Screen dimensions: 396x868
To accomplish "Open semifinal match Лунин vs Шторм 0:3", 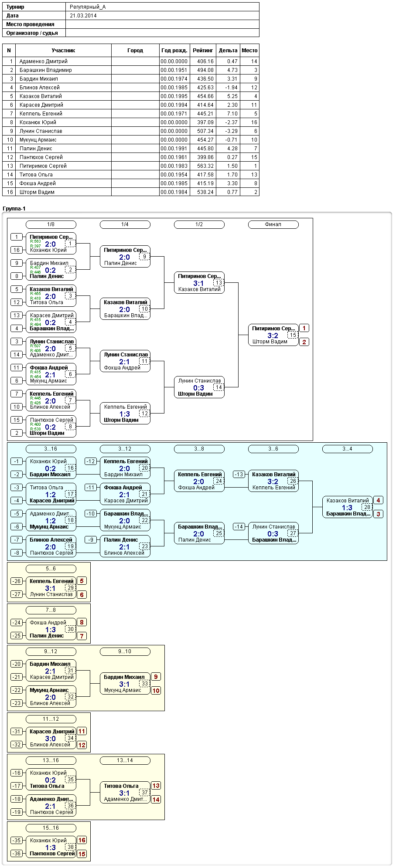I will [x=199, y=387].
